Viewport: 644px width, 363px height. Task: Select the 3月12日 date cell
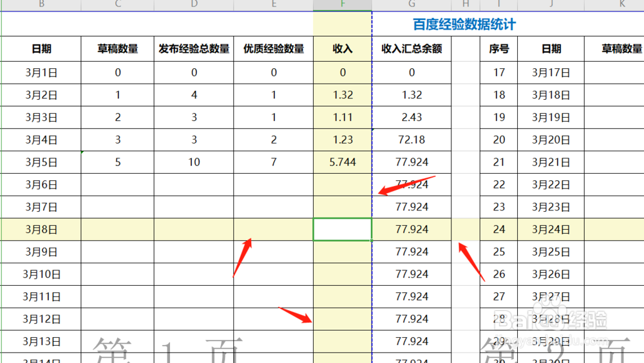[x=41, y=319]
